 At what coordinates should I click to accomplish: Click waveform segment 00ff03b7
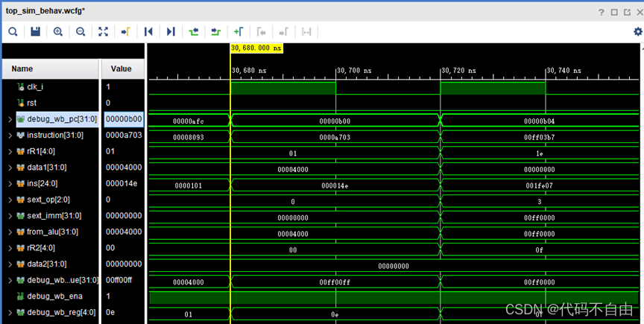coord(539,138)
